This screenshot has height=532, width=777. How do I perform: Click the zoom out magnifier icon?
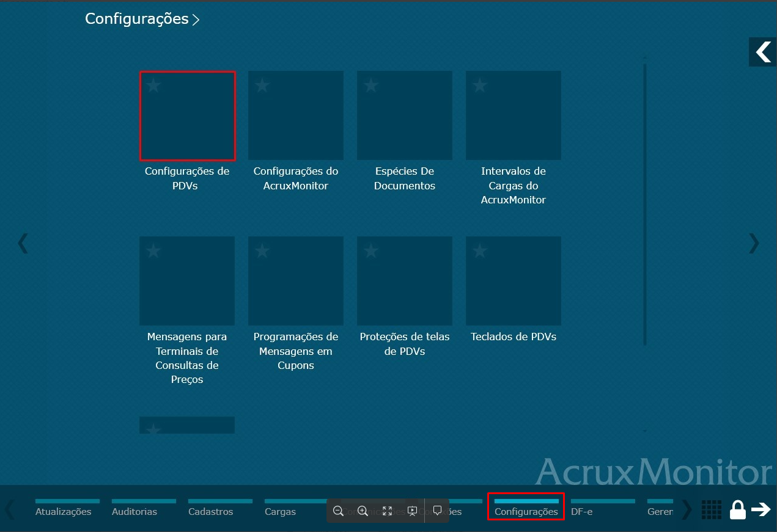(x=338, y=511)
